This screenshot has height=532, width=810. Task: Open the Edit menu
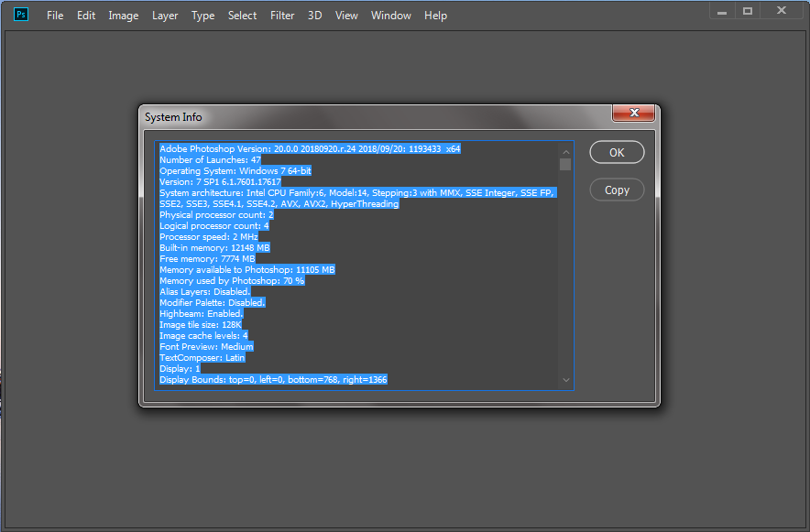(x=86, y=16)
